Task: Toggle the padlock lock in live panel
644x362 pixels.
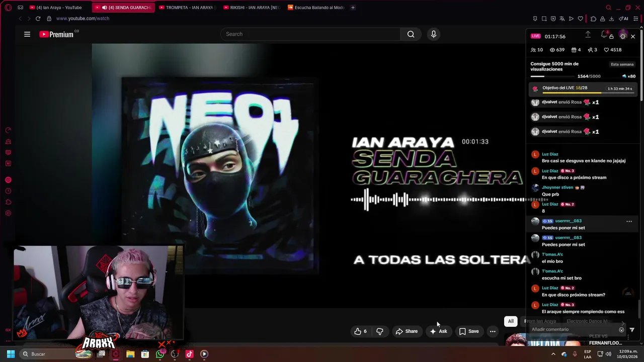Action: tap(611, 37)
